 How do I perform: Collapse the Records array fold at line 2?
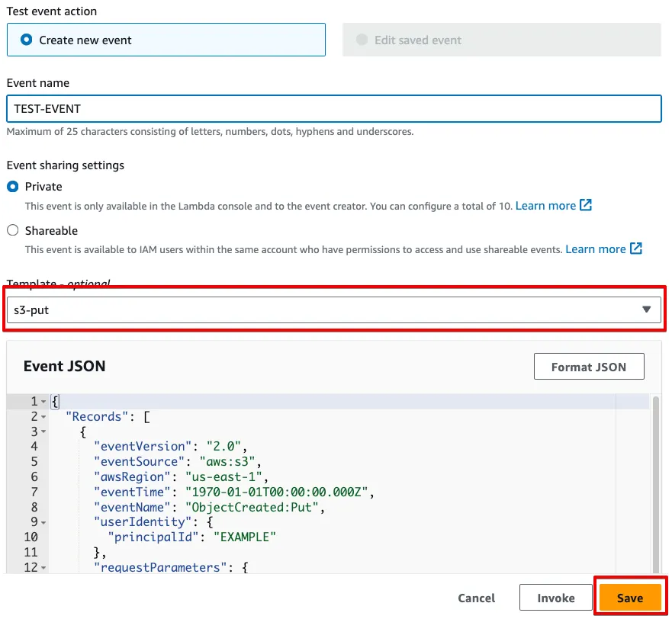click(43, 417)
